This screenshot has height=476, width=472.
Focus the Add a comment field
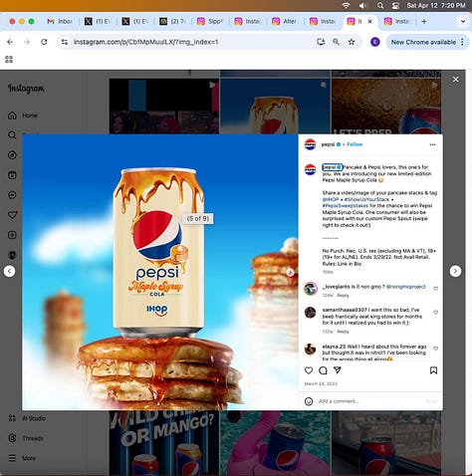(x=370, y=401)
